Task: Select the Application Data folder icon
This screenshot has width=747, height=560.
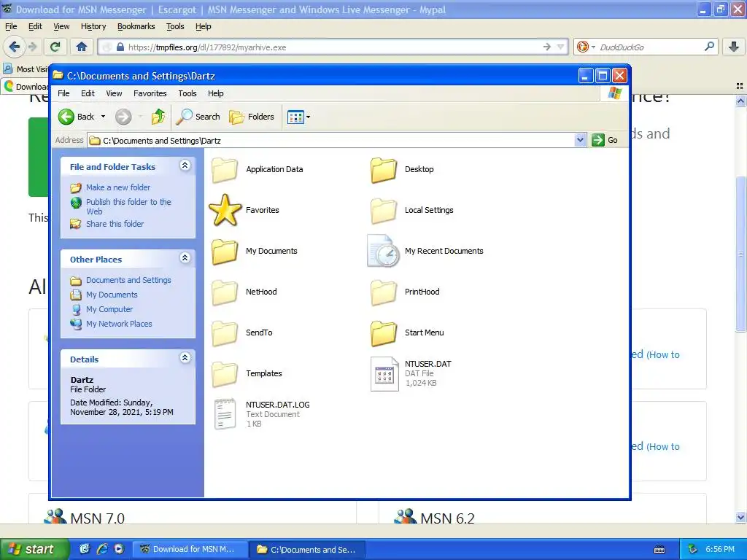Action: coord(225,169)
